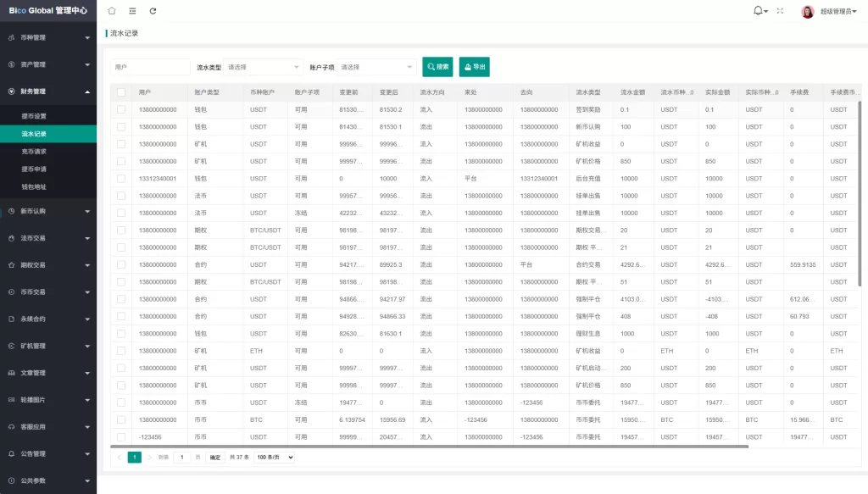Viewport: 868px width, 494px height.
Task: Click the menu list icon beside home
Action: (131, 10)
